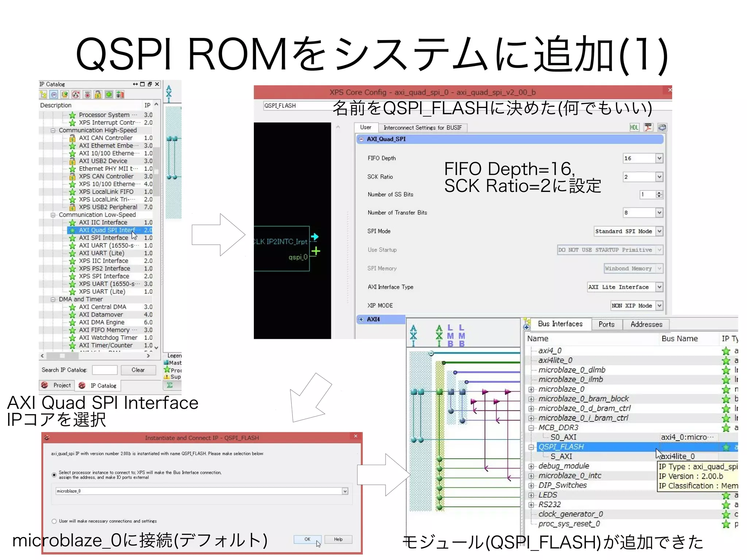747x560 pixels.
Task: Collapse the Communication Low-Speed category
Action: 53,215
